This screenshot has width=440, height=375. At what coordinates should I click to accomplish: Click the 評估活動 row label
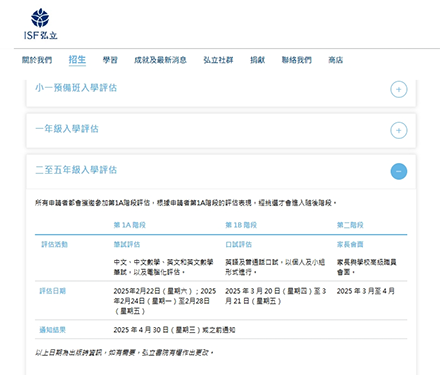coord(54,244)
